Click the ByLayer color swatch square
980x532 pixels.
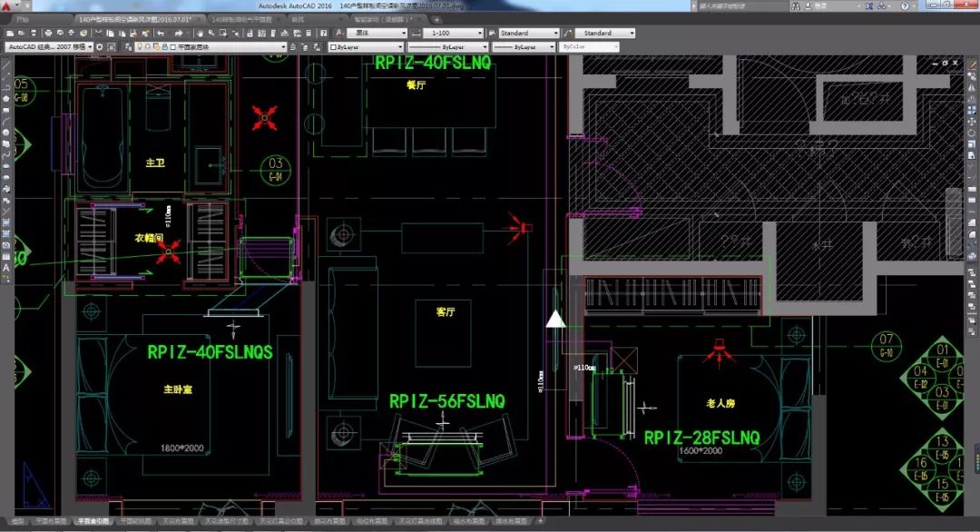[334, 47]
